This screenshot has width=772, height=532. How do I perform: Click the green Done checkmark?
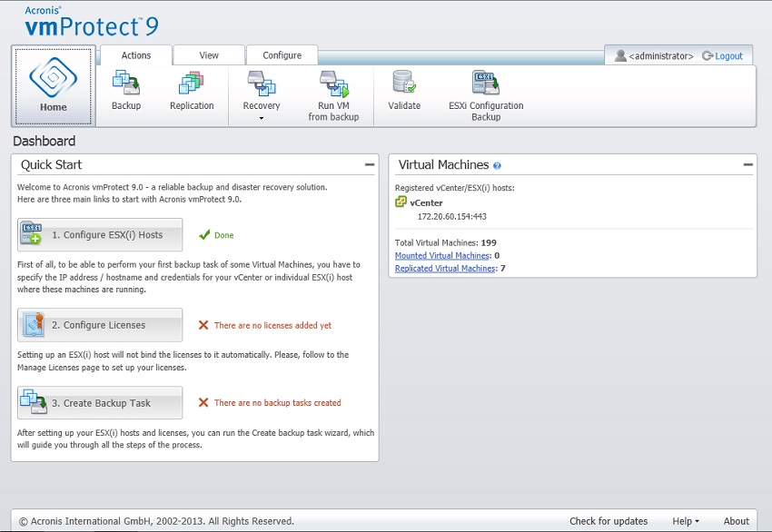(x=204, y=235)
